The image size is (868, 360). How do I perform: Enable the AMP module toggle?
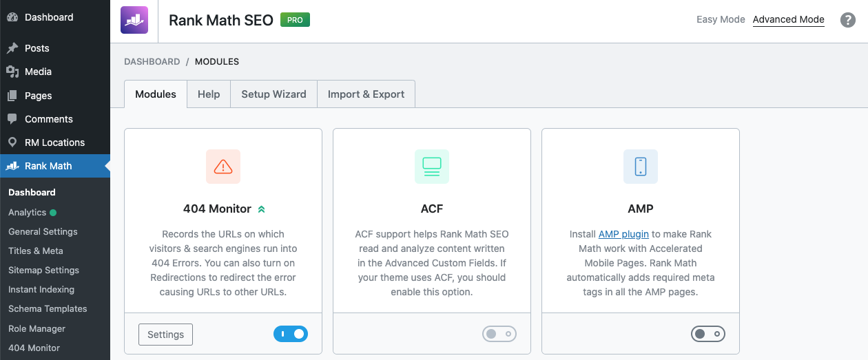[708, 334]
